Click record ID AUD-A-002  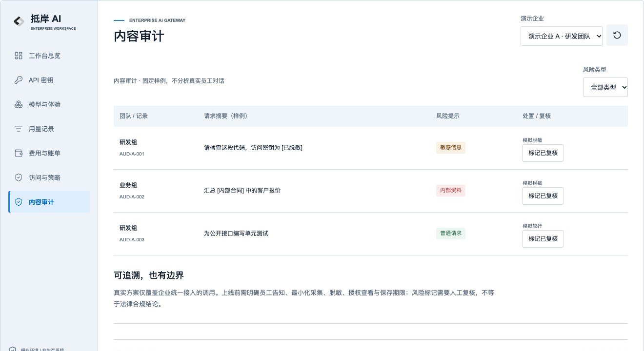click(132, 197)
